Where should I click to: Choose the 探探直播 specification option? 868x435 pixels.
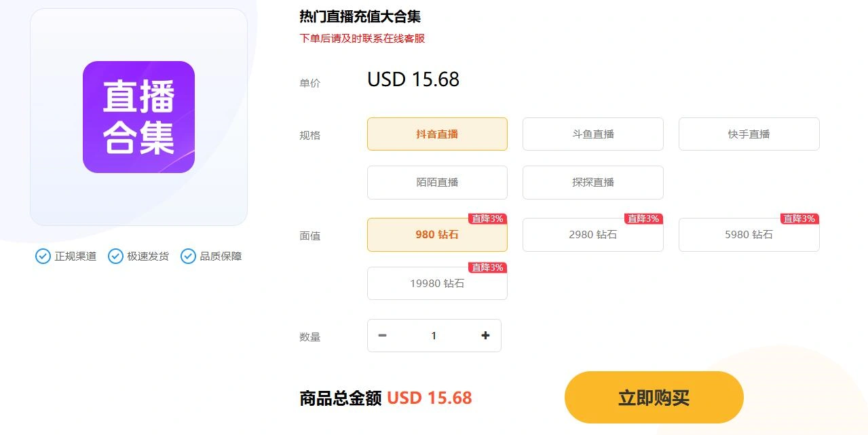(x=593, y=183)
